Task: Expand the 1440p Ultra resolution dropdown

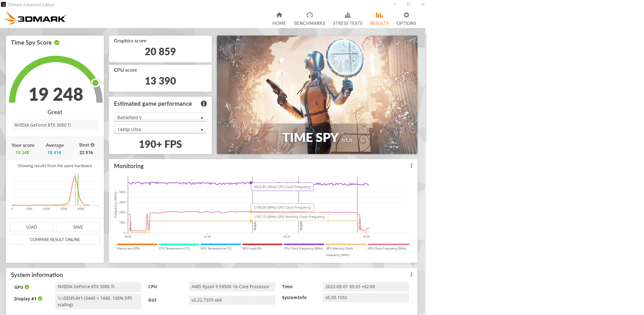Action: (160, 129)
